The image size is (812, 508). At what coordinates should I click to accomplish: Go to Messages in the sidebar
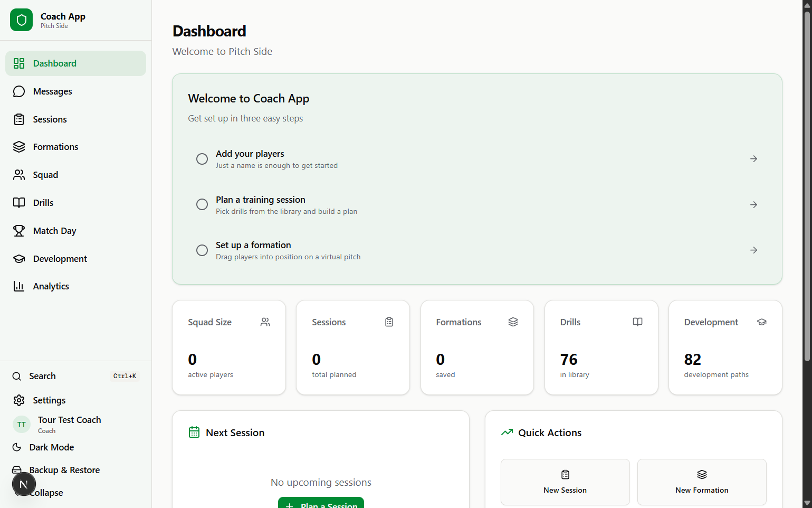tap(75, 91)
